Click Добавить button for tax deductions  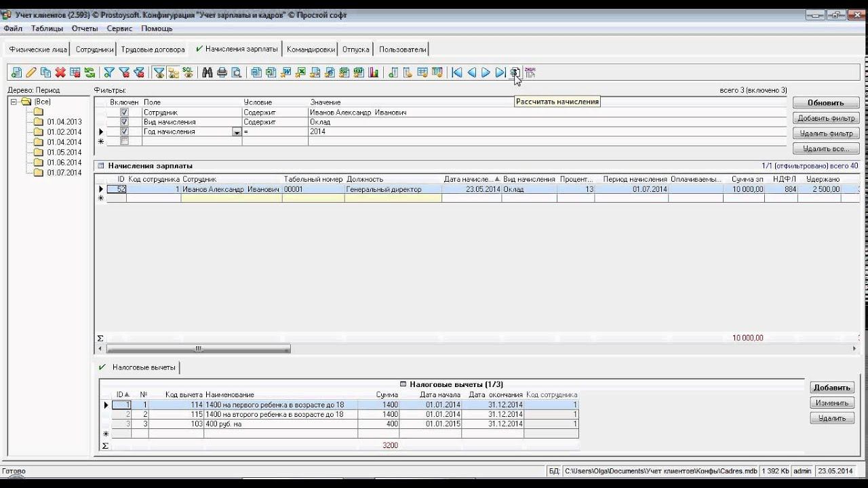click(831, 388)
